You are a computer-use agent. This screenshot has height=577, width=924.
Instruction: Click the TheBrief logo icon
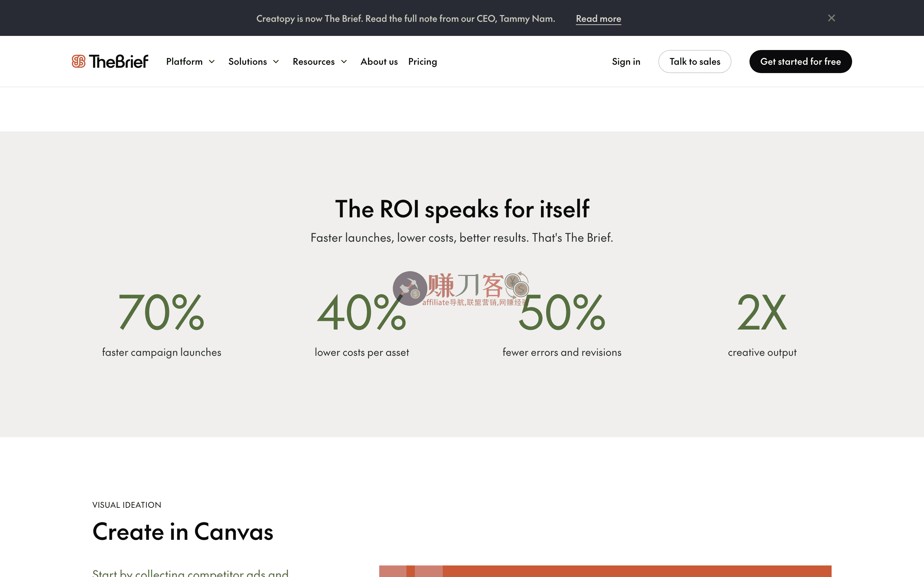coord(79,61)
